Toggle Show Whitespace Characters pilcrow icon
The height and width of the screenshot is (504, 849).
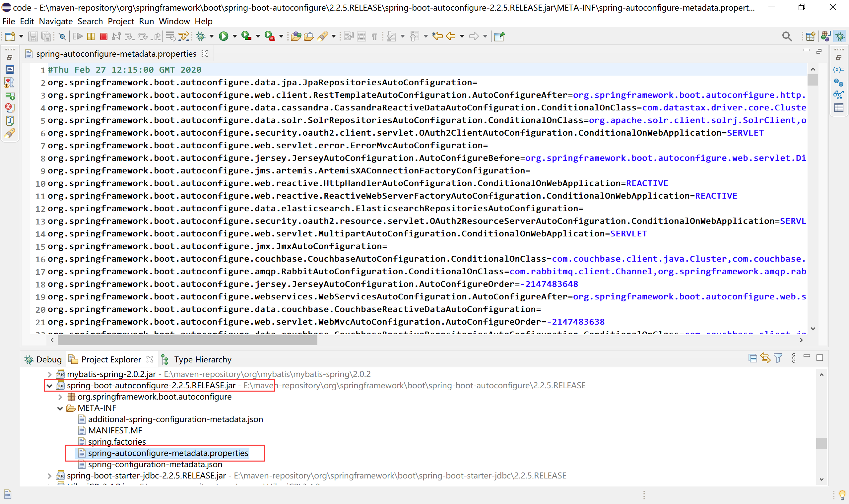(374, 36)
